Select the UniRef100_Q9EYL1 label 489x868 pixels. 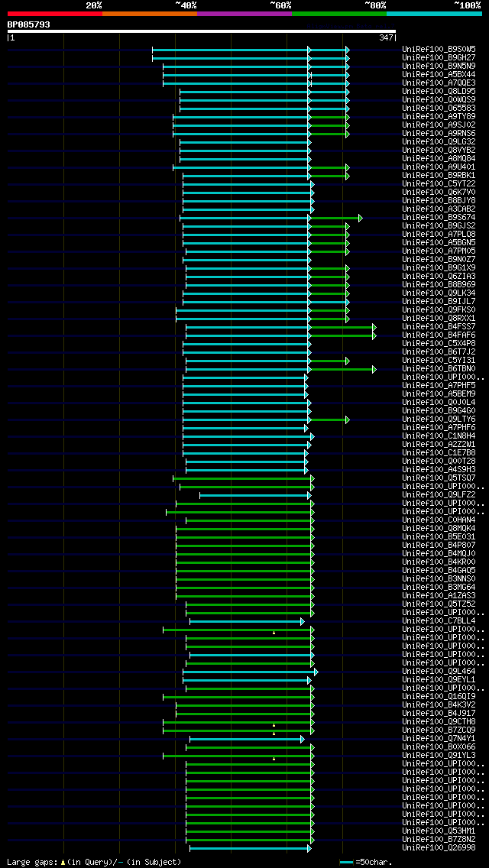pos(439,679)
